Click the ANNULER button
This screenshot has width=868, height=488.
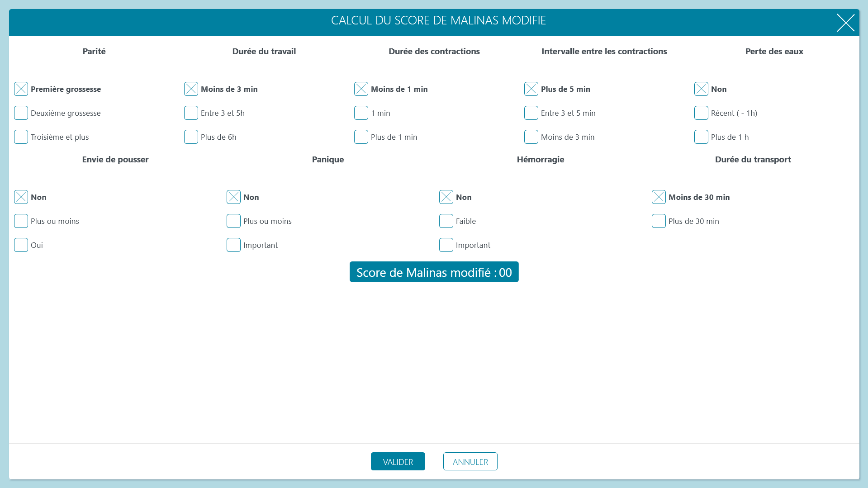[x=470, y=461]
